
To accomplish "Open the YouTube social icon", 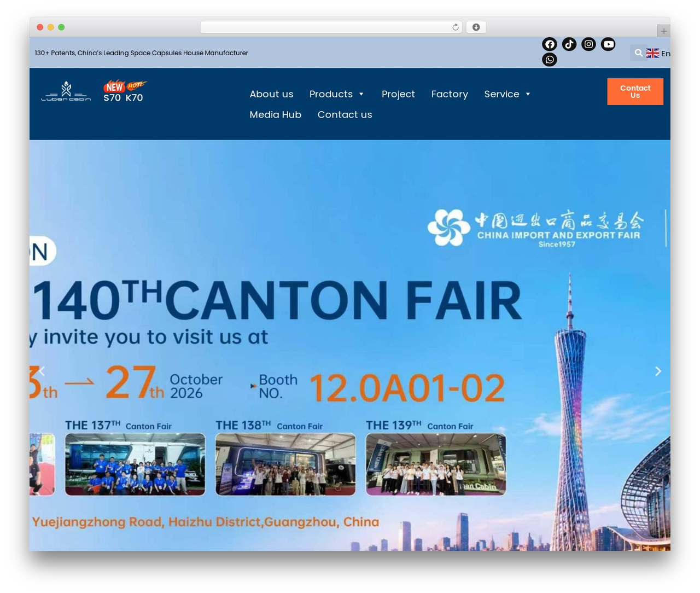I will click(608, 44).
